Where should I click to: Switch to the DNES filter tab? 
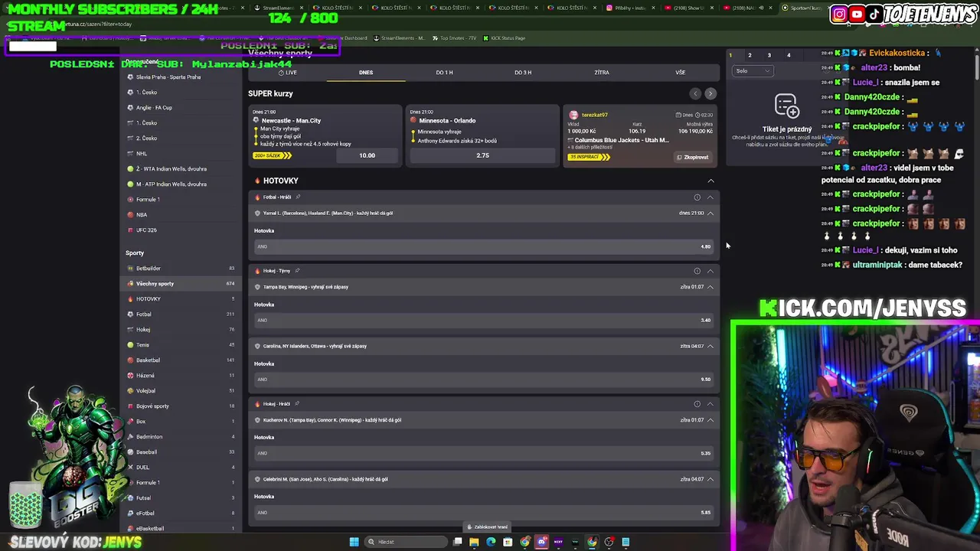click(366, 73)
